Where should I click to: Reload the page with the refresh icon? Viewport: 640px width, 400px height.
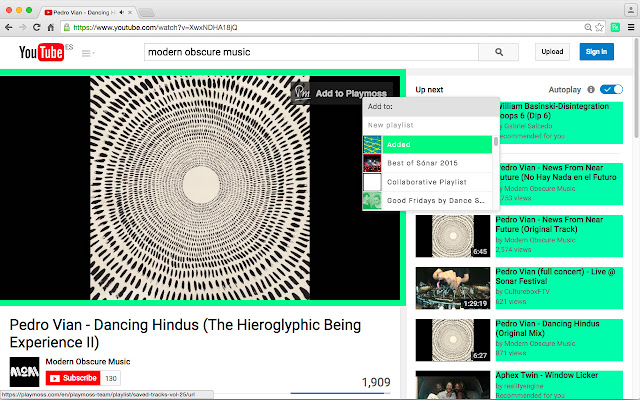click(x=36, y=27)
